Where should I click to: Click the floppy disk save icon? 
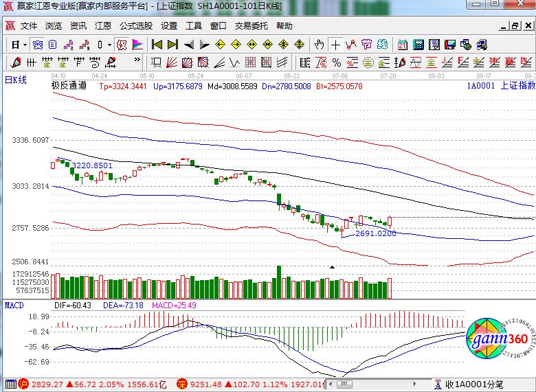(449, 45)
